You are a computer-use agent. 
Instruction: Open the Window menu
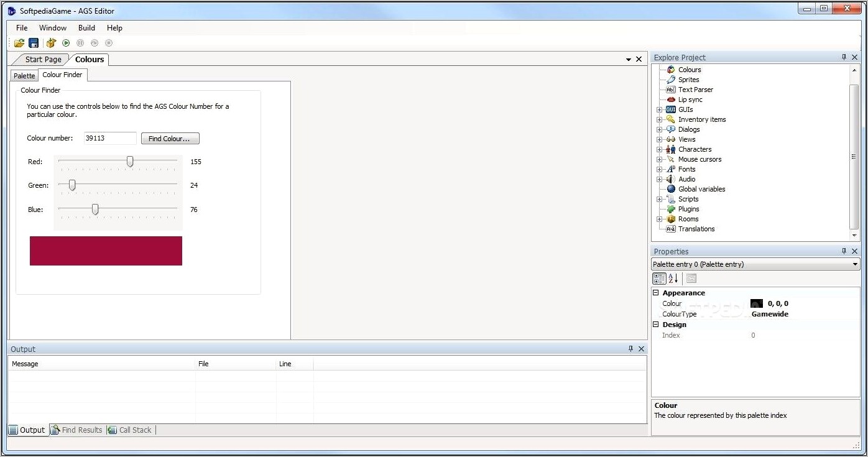tap(53, 28)
